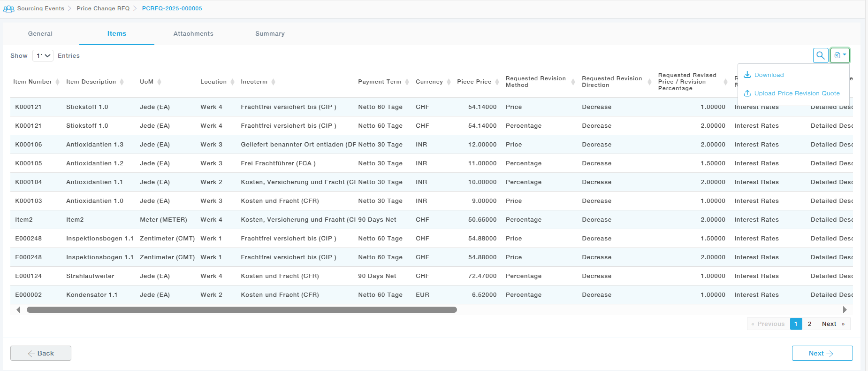Image resolution: width=868 pixels, height=371 pixels.
Task: Click horizontal scrollbar right arrow
Action: tap(845, 310)
